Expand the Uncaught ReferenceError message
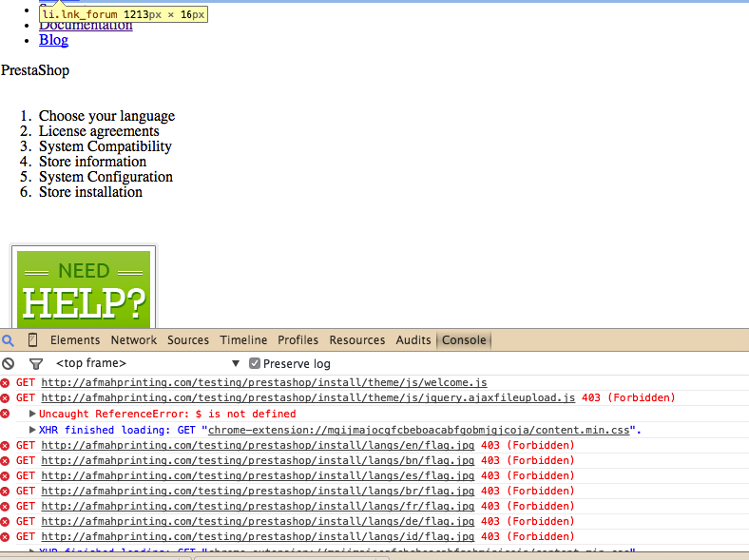This screenshot has height=560, width=749. [x=32, y=414]
